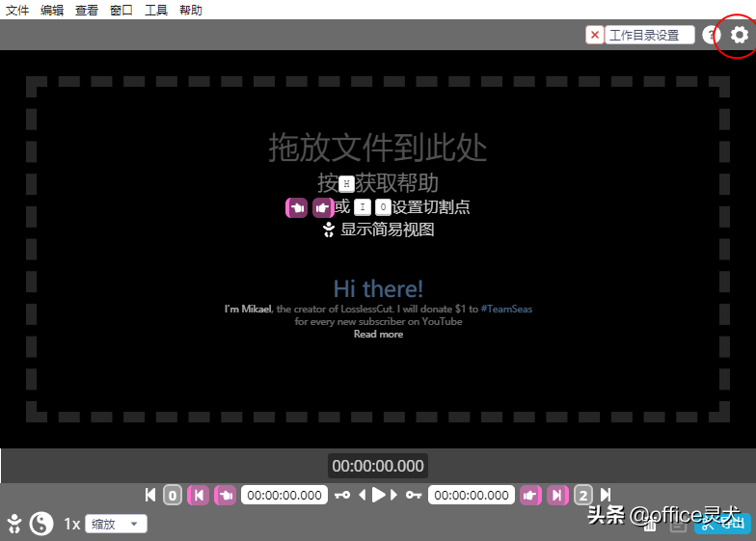Click the cut end time input field
Viewport: 756px width, 541px height.
pos(471,496)
